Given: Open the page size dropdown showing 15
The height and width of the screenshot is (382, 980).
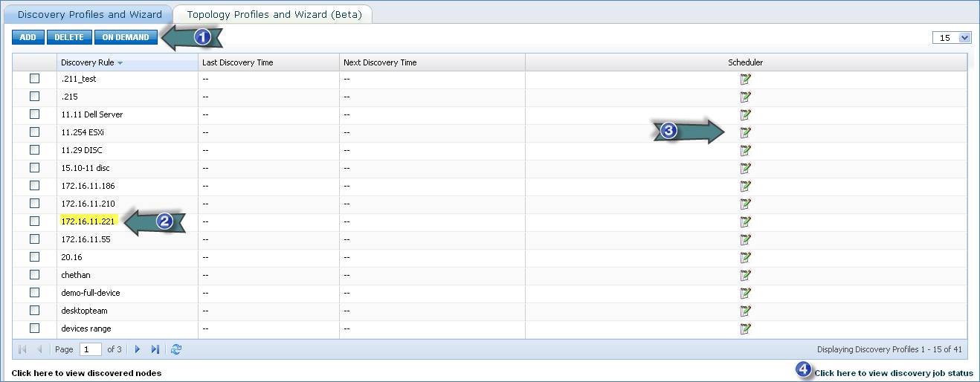Looking at the screenshot, I should coord(952,38).
